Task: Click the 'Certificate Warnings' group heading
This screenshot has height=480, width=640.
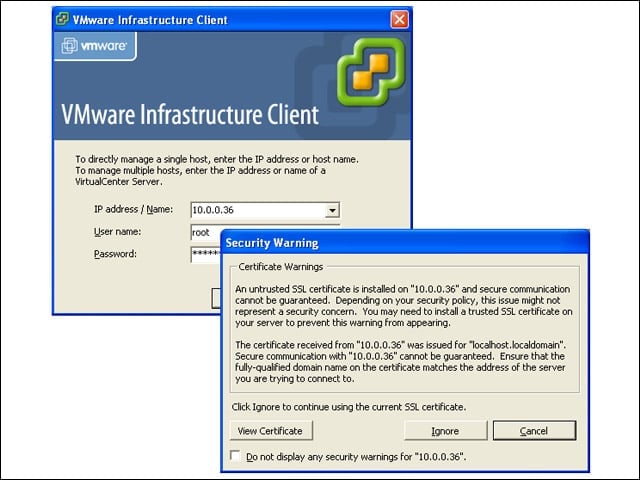Action: 280,267
